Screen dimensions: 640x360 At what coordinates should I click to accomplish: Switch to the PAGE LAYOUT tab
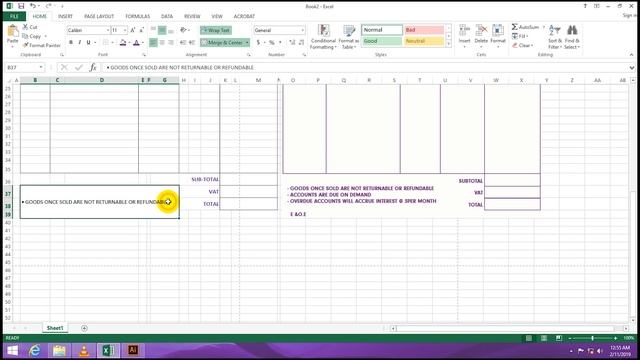click(x=99, y=16)
